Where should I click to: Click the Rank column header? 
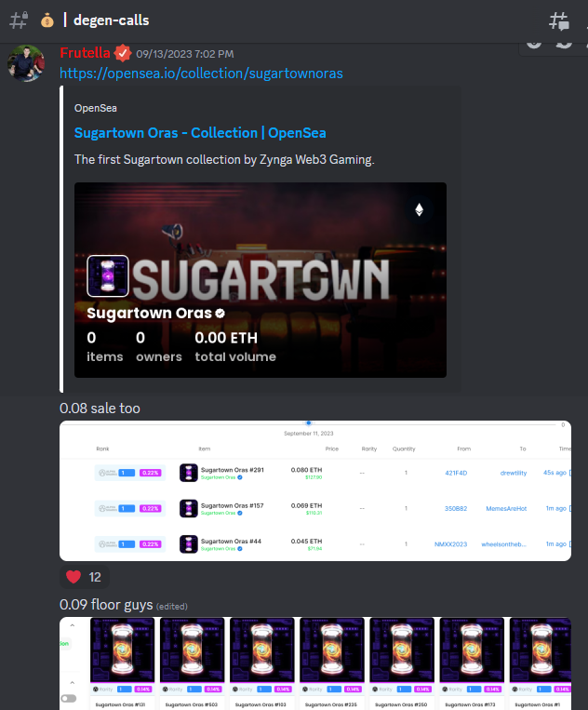pyautogui.click(x=102, y=449)
